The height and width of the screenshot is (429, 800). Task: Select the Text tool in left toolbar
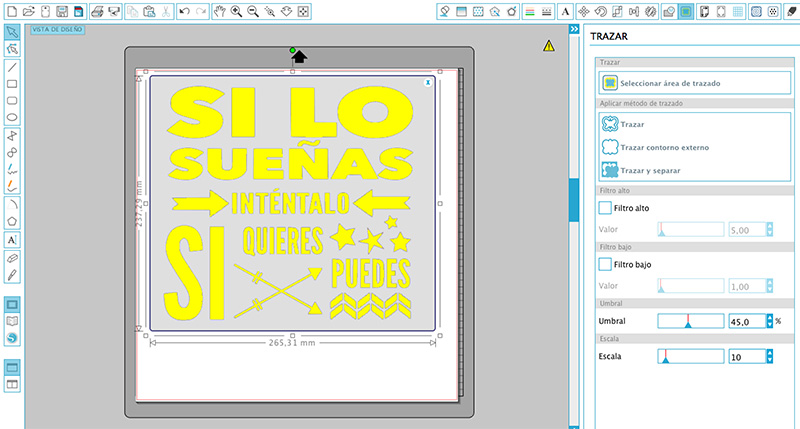click(12, 239)
